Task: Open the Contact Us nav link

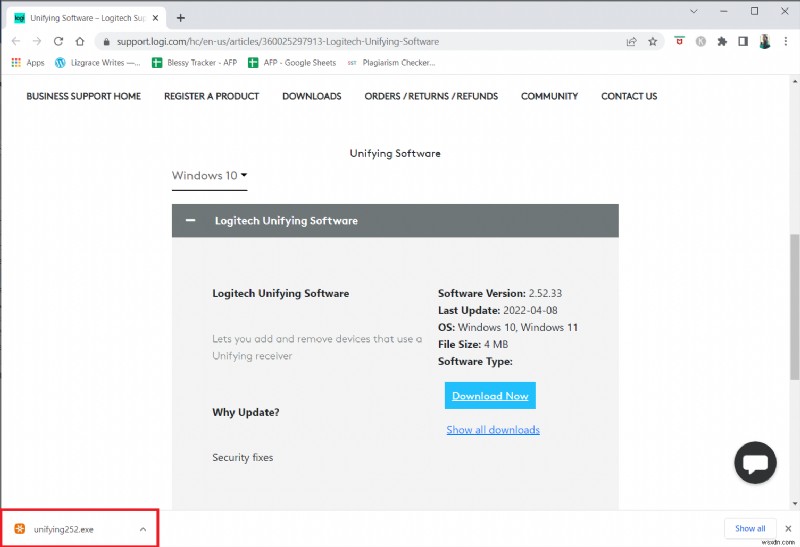Action: 629,96
